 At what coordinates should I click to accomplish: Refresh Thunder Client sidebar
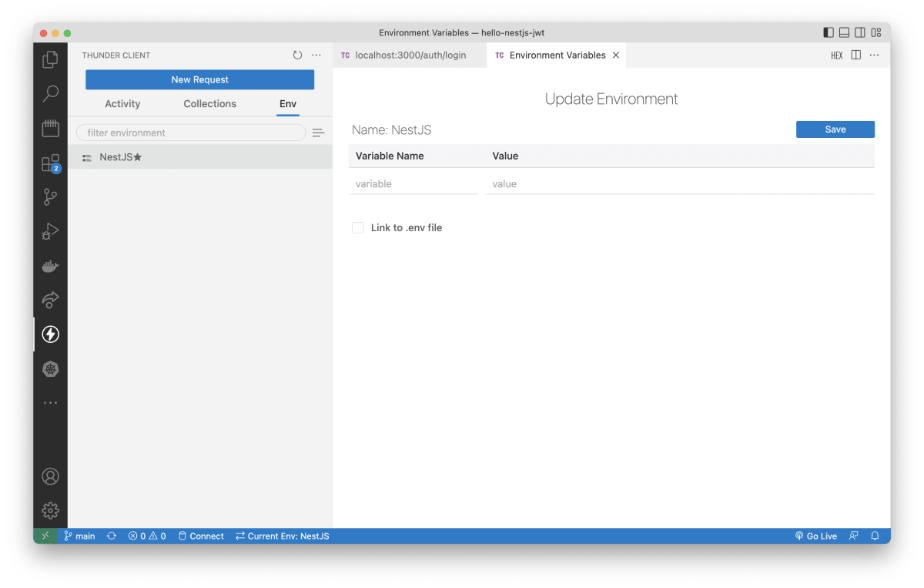298,55
